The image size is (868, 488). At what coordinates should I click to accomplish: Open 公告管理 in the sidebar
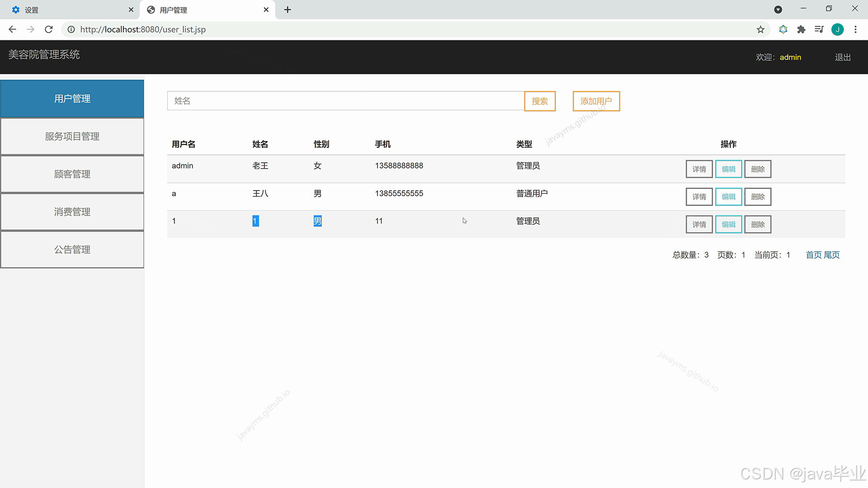coord(72,249)
